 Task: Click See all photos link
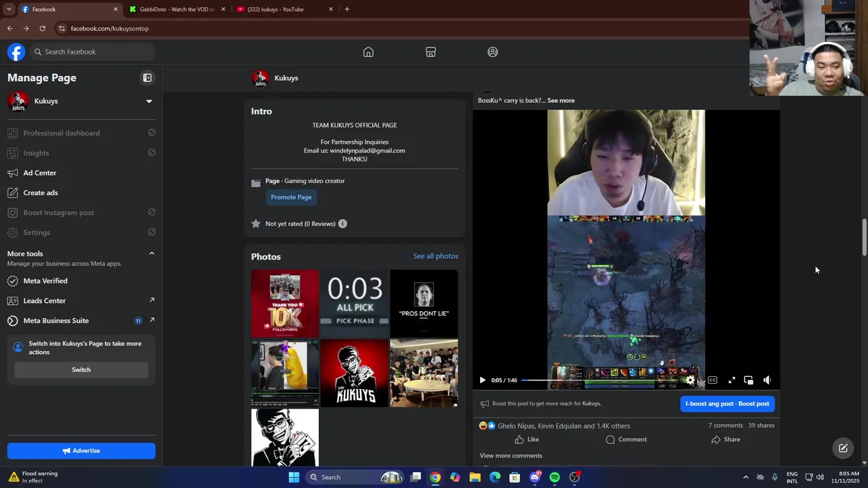435,256
